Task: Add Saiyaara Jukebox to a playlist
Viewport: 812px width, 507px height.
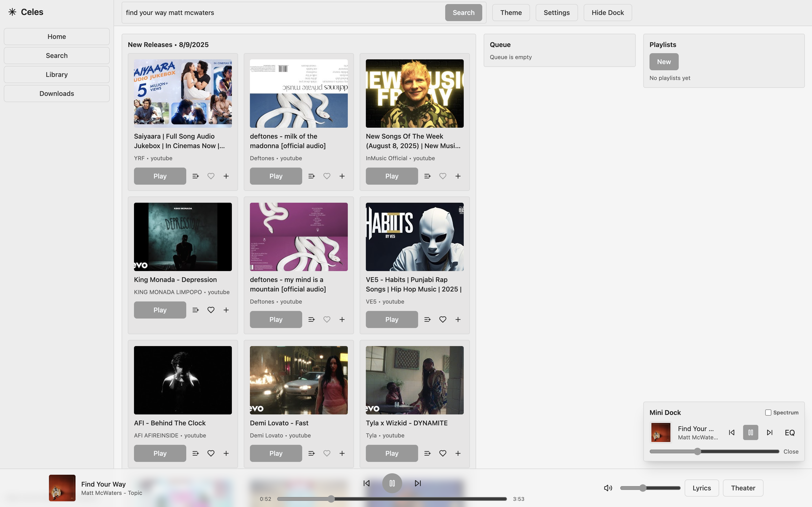Action: coord(226,176)
